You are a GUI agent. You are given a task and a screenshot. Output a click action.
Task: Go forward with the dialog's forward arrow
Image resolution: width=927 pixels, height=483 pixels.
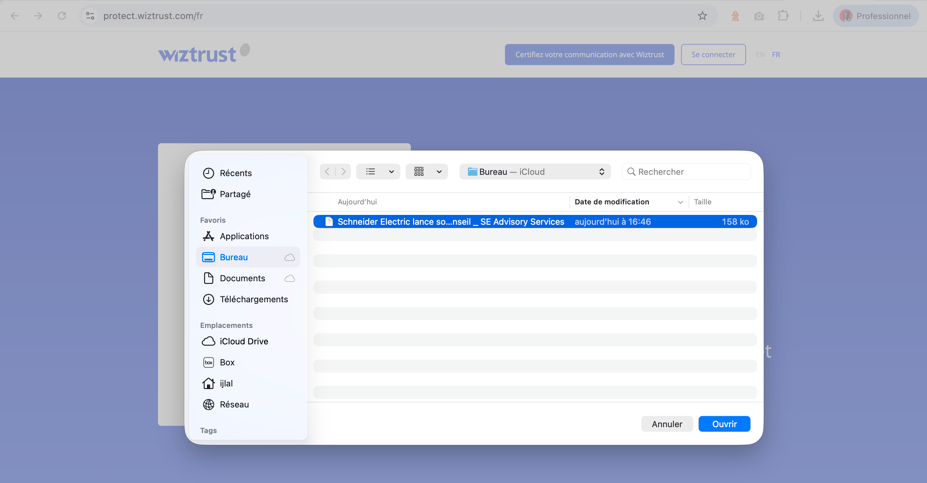343,171
